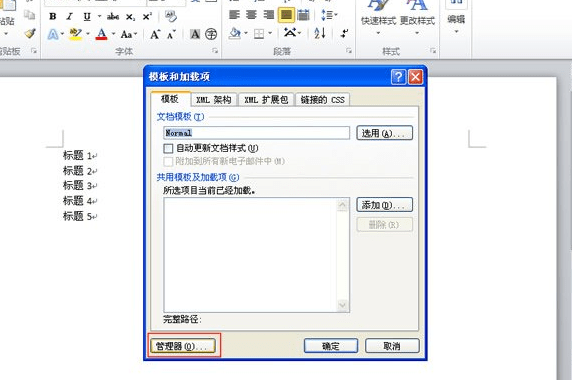Open the highlight color dropdown arrow
The height and width of the screenshot is (380, 572).
[x=88, y=34]
